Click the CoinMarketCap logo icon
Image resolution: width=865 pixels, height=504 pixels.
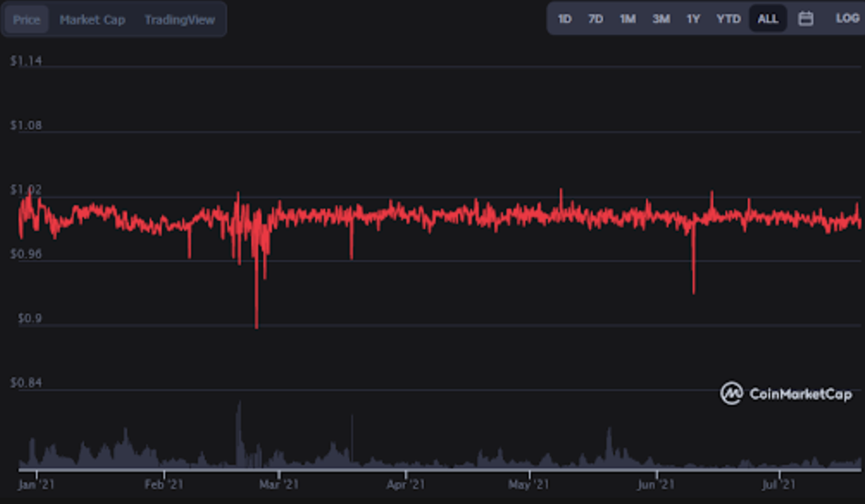click(732, 394)
